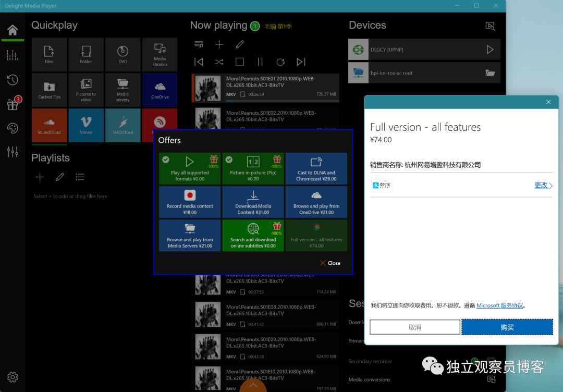Open the Pictures to video tile
This screenshot has width=563, height=392.
pyautogui.click(x=86, y=90)
